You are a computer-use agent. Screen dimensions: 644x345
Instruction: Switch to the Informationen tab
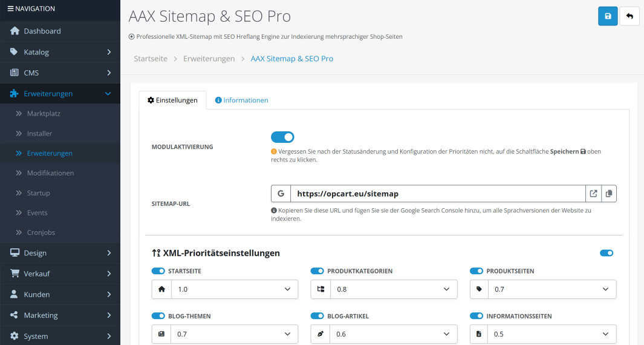(241, 100)
